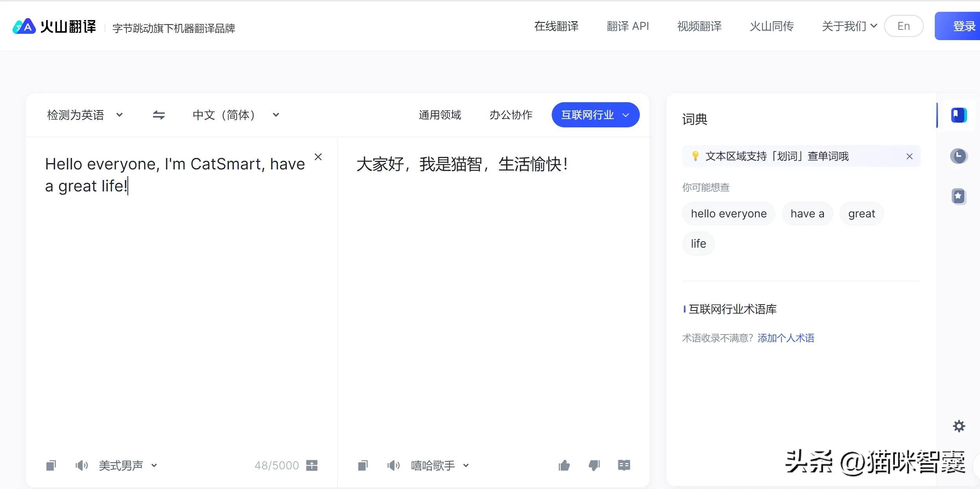Copy the translated text
Screen dimensions: 980x489
point(363,465)
